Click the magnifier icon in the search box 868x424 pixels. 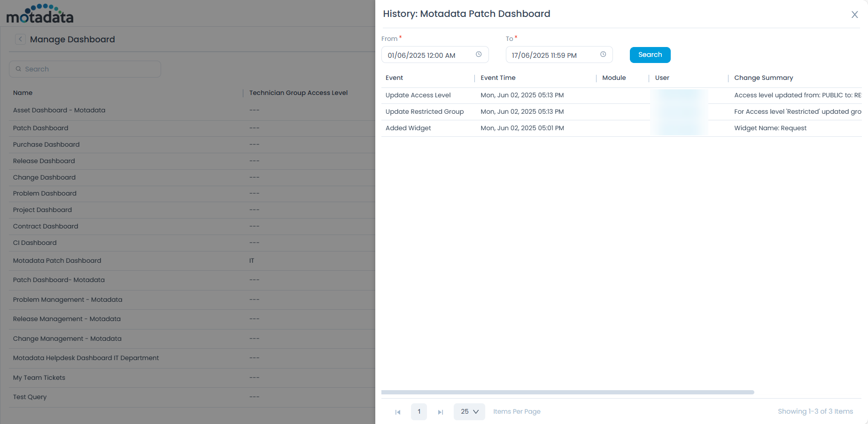click(x=18, y=69)
